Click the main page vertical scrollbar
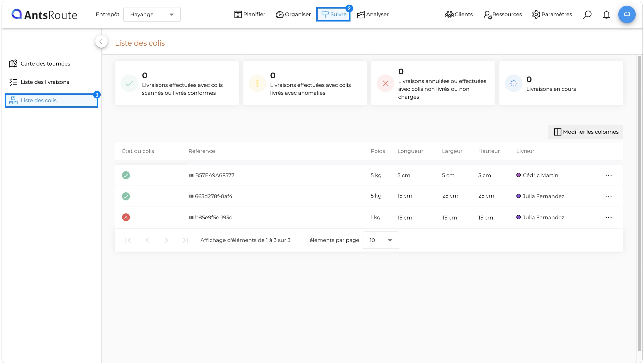Image resolution: width=644 pixels, height=364 pixels. click(x=639, y=203)
